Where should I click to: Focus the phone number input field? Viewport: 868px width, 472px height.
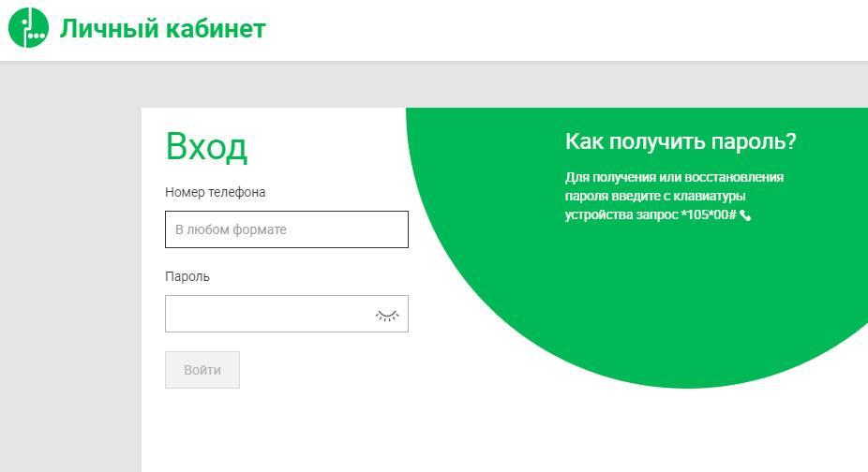[286, 229]
